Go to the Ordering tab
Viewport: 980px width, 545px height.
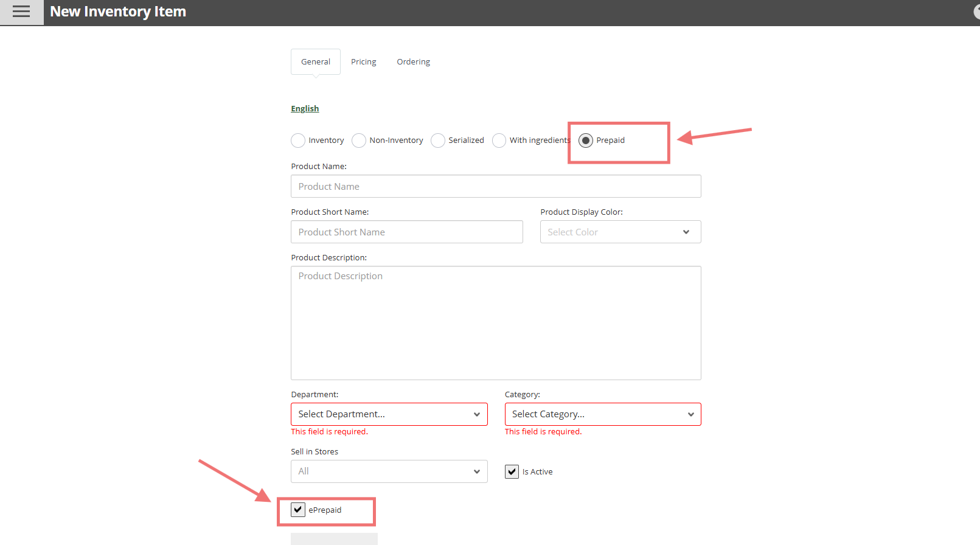click(413, 62)
